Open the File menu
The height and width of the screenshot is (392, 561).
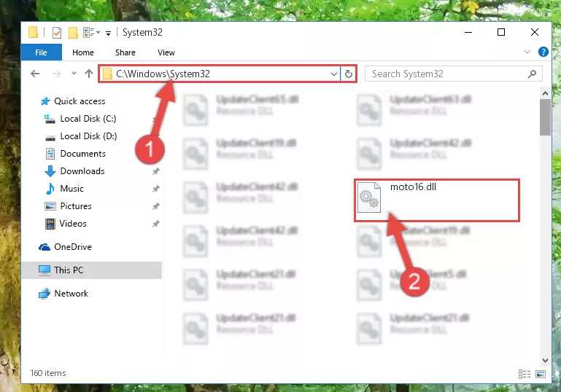point(41,52)
